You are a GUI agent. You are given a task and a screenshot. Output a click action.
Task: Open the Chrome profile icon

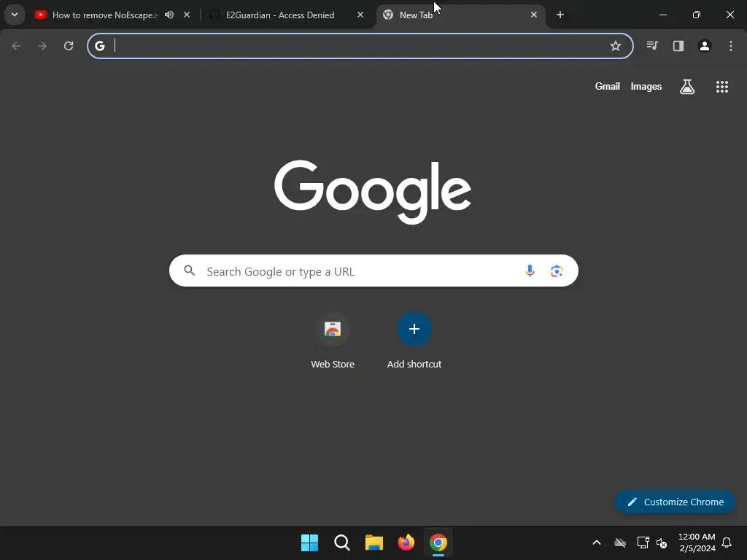click(x=705, y=46)
